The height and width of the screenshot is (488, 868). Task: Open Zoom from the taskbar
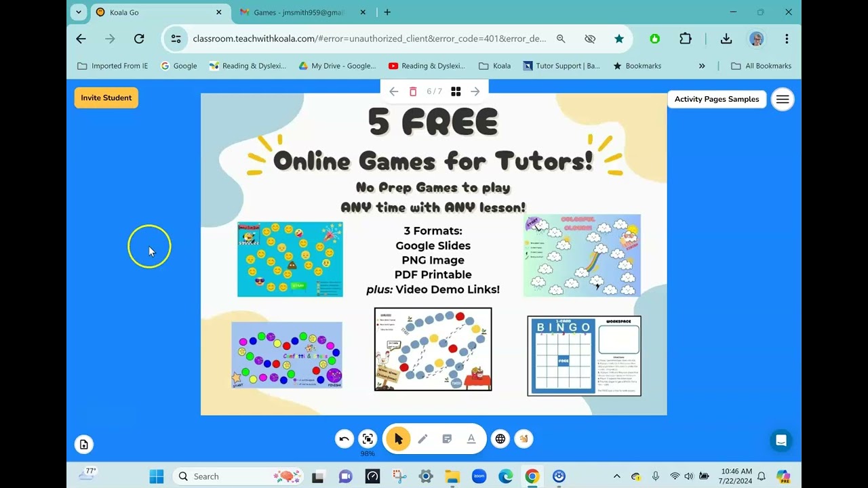click(x=479, y=476)
